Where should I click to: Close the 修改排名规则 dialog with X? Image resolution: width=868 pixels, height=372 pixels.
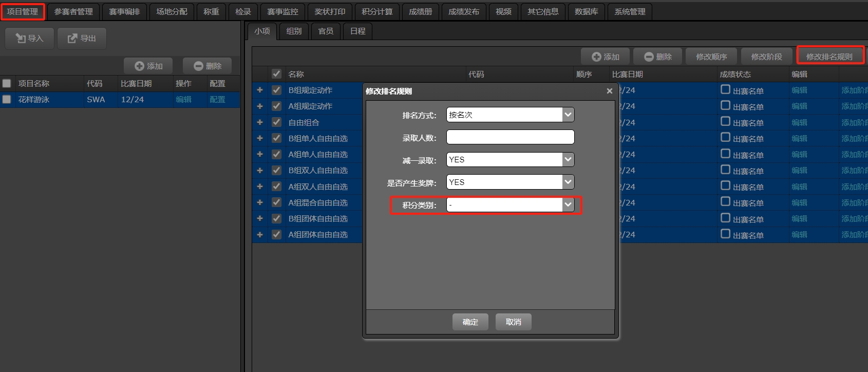pyautogui.click(x=609, y=91)
